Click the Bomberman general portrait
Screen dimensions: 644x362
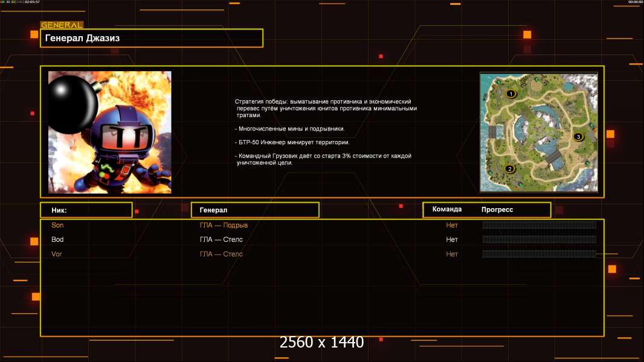click(110, 132)
